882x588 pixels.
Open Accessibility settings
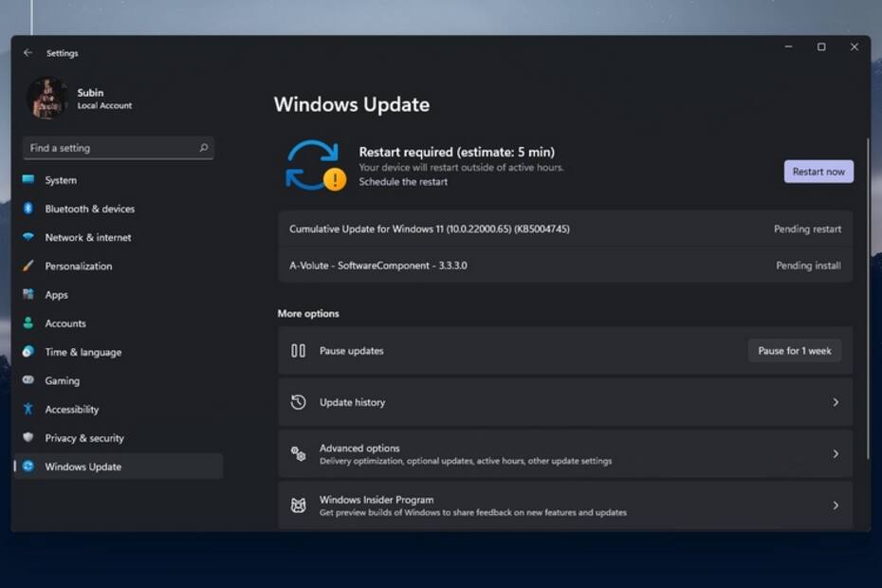click(119, 410)
